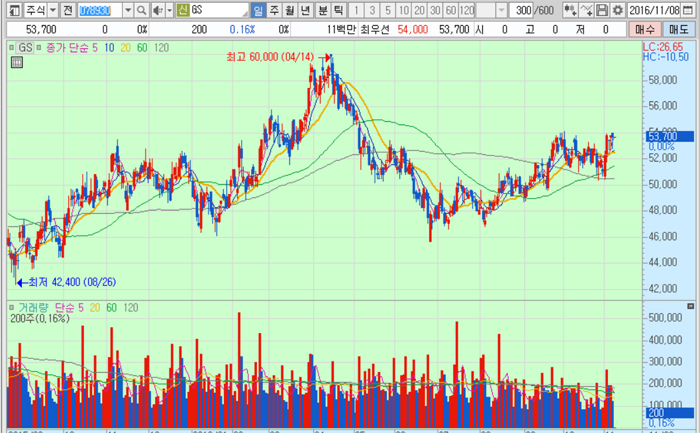Switch to the monthly (월) chart period
700x433 pixels.
point(290,10)
